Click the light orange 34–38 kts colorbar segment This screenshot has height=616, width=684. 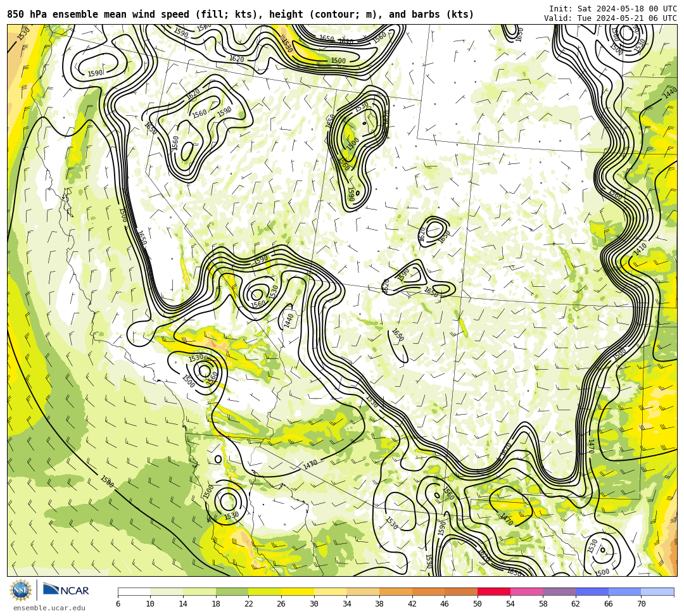click(x=363, y=591)
